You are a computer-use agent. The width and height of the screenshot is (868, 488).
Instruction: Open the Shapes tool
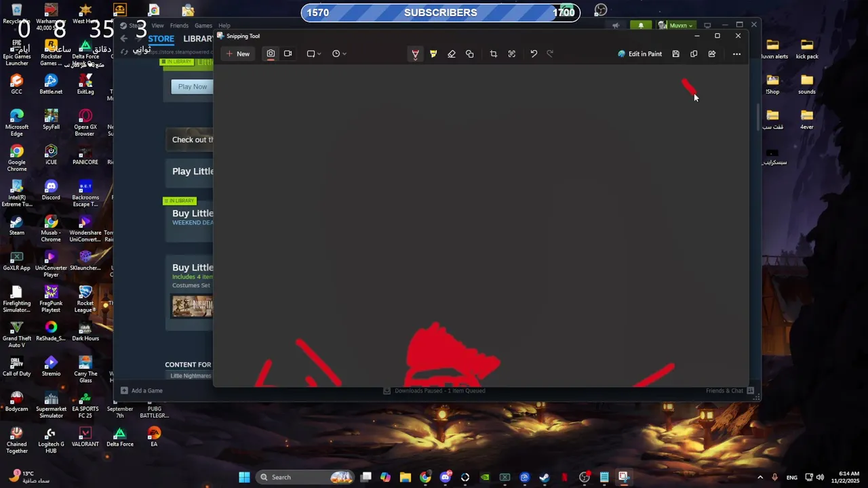coord(470,54)
